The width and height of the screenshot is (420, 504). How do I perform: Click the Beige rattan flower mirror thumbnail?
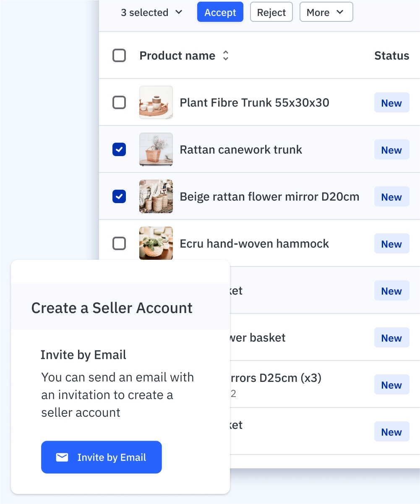coord(156,196)
